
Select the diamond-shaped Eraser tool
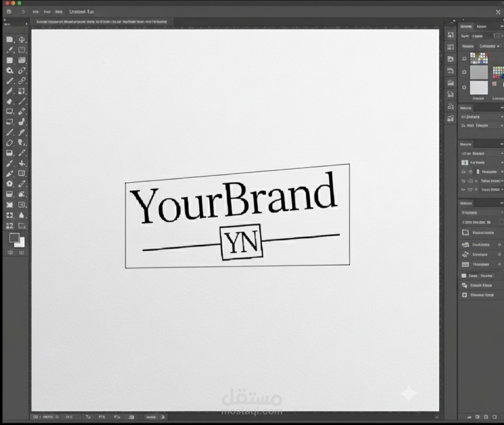[9, 142]
